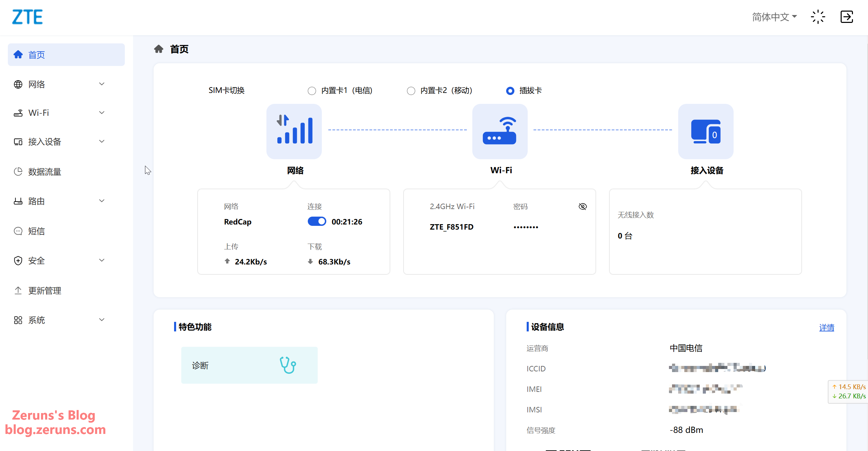Open the 简体中文 language dropdown
Image resolution: width=868 pixels, height=451 pixels.
coord(774,17)
